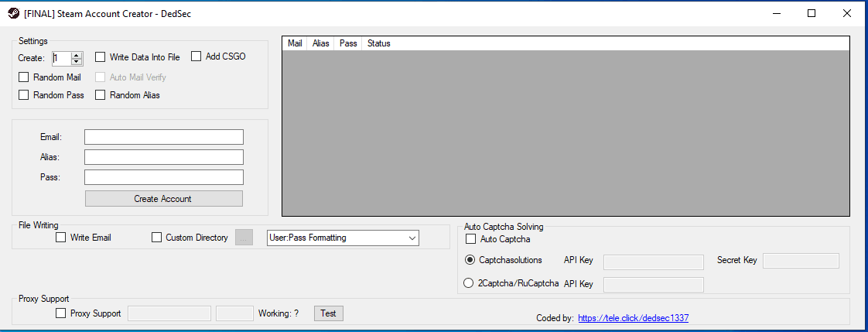Click the Steam logo icon in title bar
868x332 pixels.
(15, 14)
